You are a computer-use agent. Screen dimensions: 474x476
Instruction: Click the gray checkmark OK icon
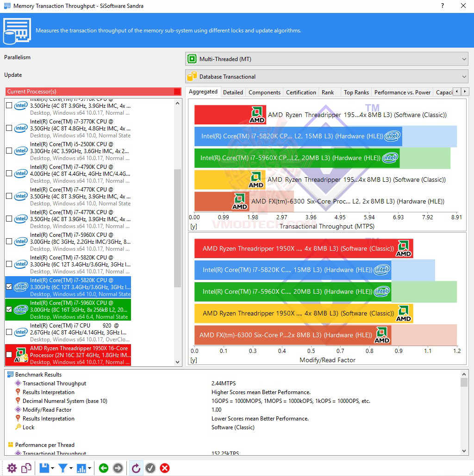(x=150, y=468)
